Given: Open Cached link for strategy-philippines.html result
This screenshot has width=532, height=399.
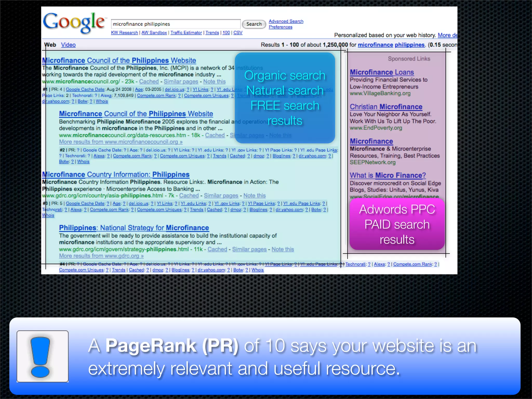Looking at the screenshot, I should coord(217,249).
